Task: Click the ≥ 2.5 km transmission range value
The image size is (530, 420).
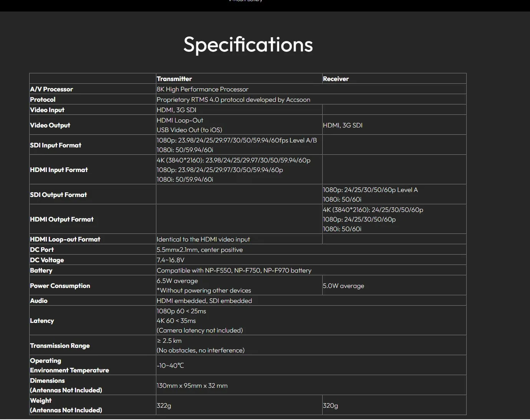Action: 169,341
